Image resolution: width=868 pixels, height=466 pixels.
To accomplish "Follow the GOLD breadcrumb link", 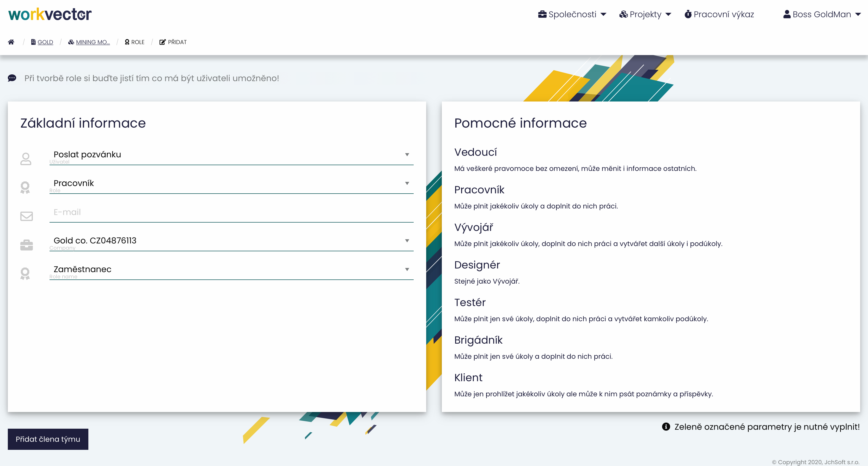I will pyautogui.click(x=45, y=42).
